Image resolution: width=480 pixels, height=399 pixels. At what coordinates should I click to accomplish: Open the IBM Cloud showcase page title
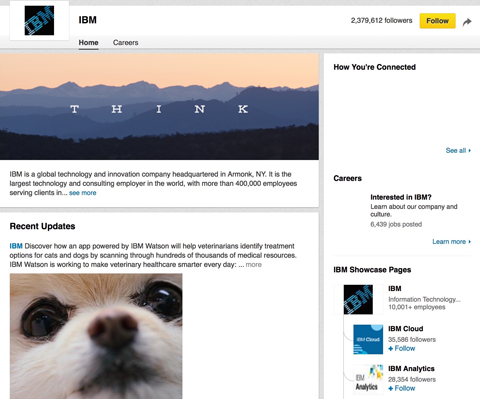(x=406, y=329)
